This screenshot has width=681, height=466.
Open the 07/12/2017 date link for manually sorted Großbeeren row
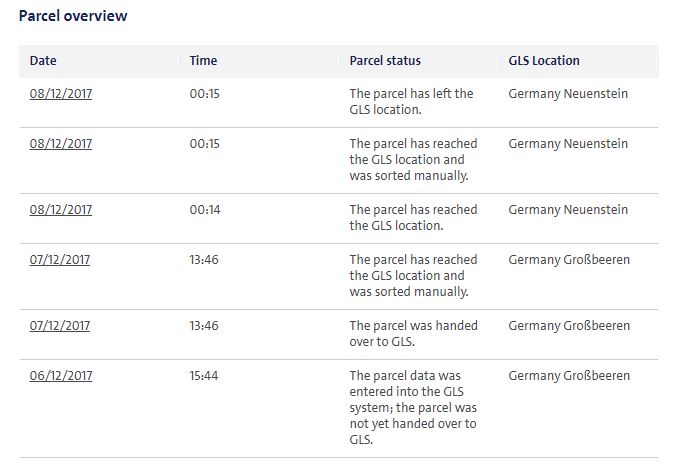pyautogui.click(x=60, y=260)
